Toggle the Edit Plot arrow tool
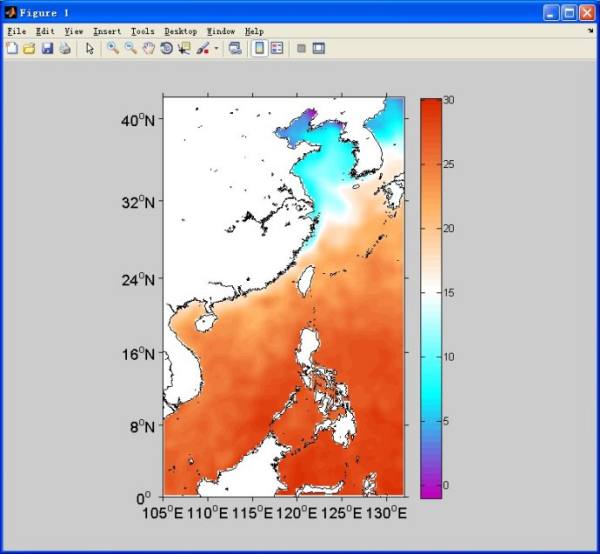Viewport: 600px width, 554px height. (89, 48)
